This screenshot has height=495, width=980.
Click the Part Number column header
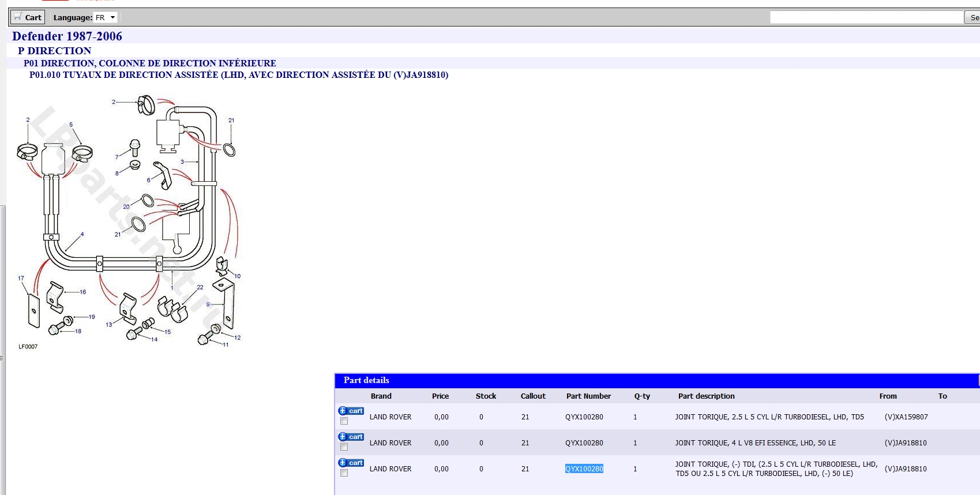pos(588,396)
